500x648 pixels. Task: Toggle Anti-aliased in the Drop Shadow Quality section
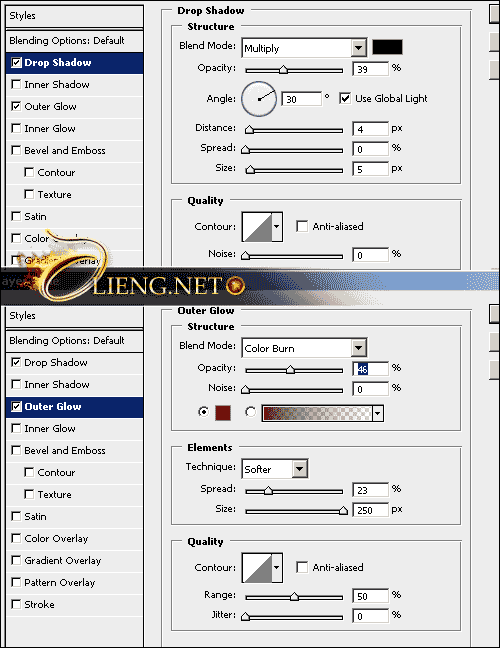[302, 226]
